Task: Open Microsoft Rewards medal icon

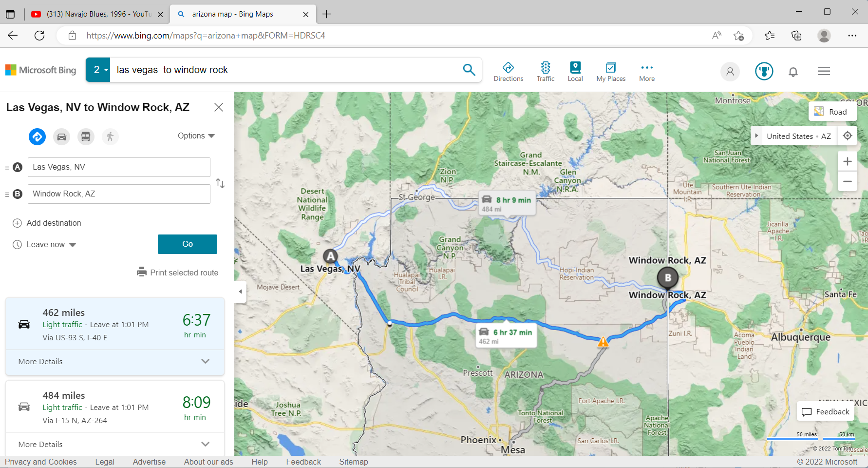Action: (764, 71)
